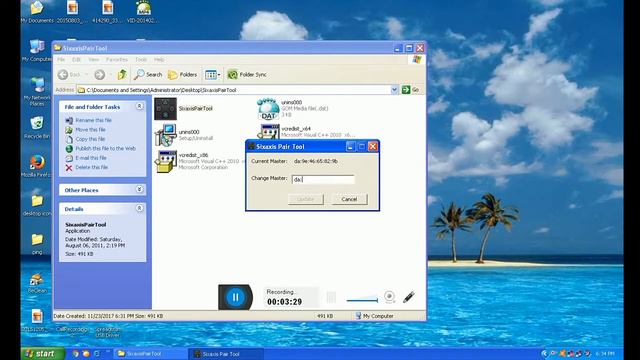The width and height of the screenshot is (640, 360).
Task: Click Cancel in the Sixaxis Pair Tool dialog
Action: [349, 199]
